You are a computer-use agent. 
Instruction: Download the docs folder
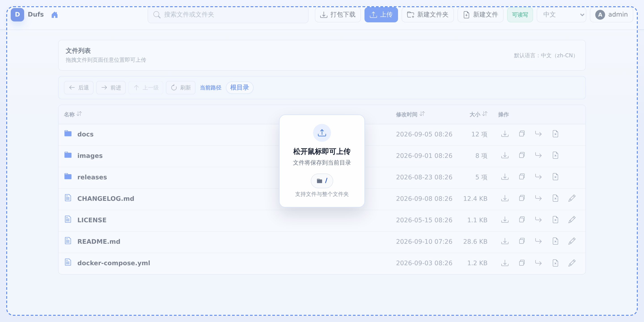pyautogui.click(x=505, y=134)
